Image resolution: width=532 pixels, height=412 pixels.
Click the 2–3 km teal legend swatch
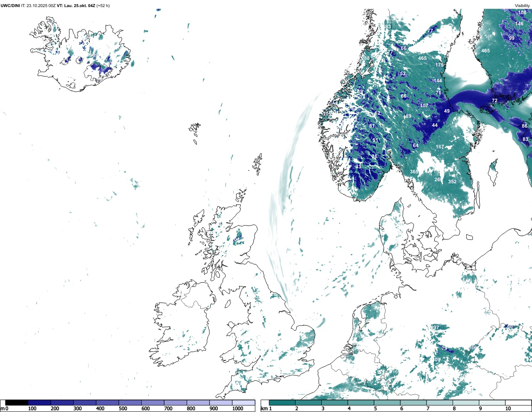[x=308, y=402]
